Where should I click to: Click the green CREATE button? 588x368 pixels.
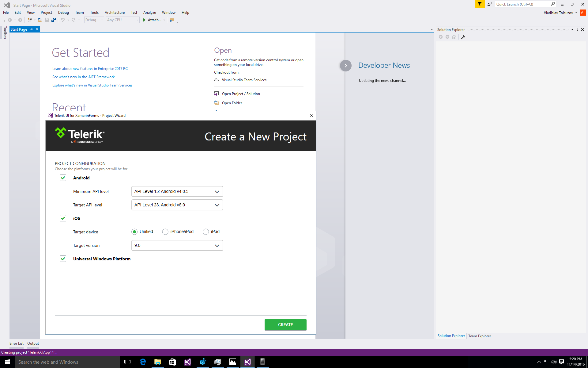coord(285,325)
